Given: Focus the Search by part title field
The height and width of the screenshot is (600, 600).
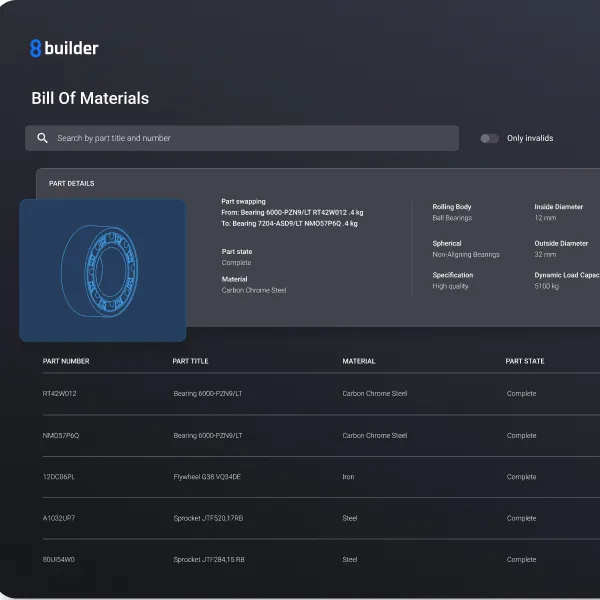Looking at the screenshot, I should coord(242,138).
